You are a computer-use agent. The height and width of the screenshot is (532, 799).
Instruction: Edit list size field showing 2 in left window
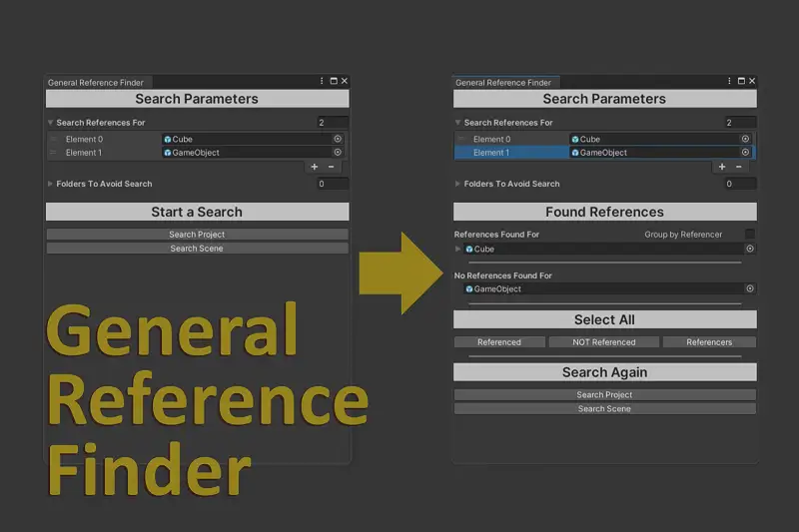(x=333, y=122)
